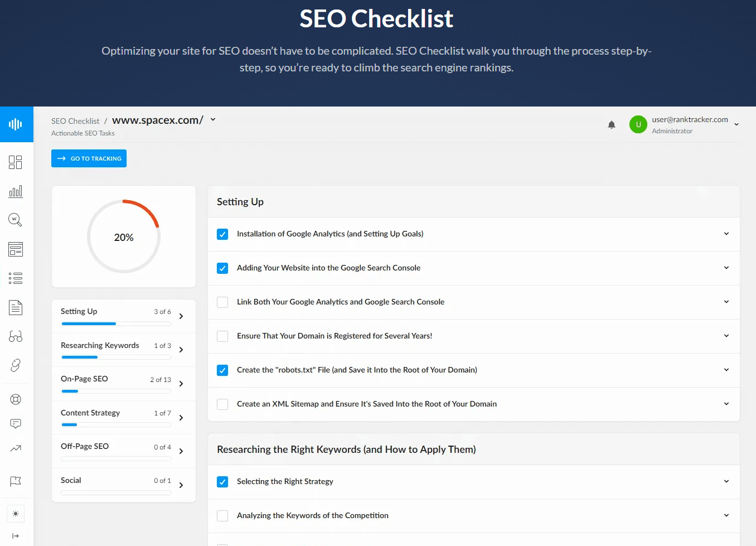The height and width of the screenshot is (546, 756).
Task: Select the backlinks chain icon
Action: (x=15, y=365)
